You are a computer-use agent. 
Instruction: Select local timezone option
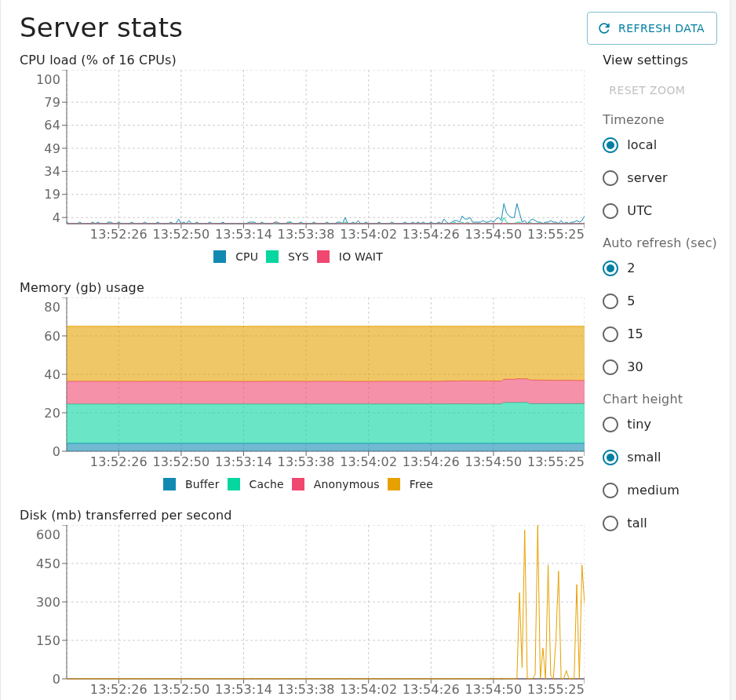click(610, 145)
